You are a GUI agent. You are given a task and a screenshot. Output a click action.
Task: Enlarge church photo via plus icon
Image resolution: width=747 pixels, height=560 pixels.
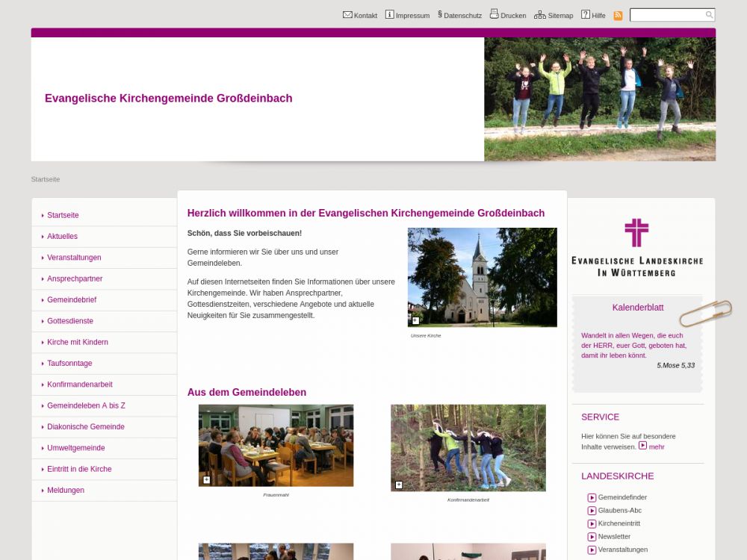pos(415,320)
